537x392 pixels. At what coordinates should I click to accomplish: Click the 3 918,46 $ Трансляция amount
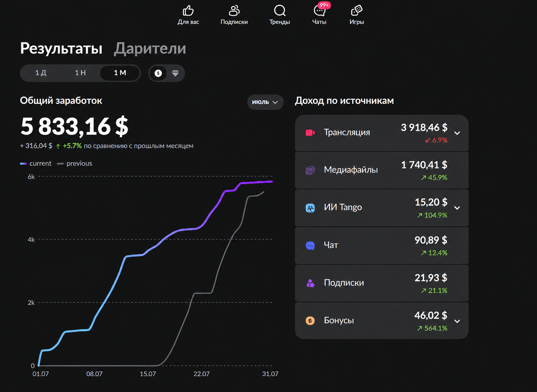(x=424, y=127)
